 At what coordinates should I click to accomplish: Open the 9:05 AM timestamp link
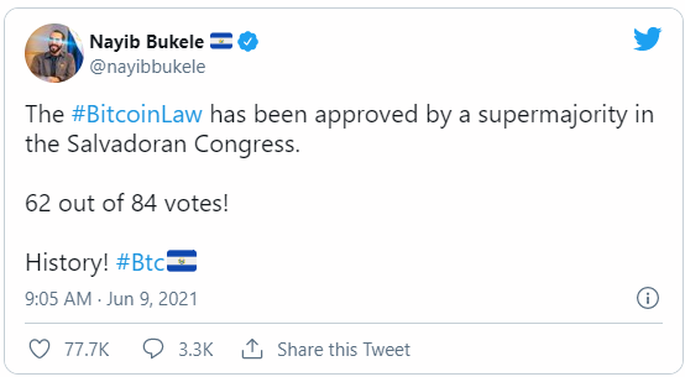(x=58, y=299)
